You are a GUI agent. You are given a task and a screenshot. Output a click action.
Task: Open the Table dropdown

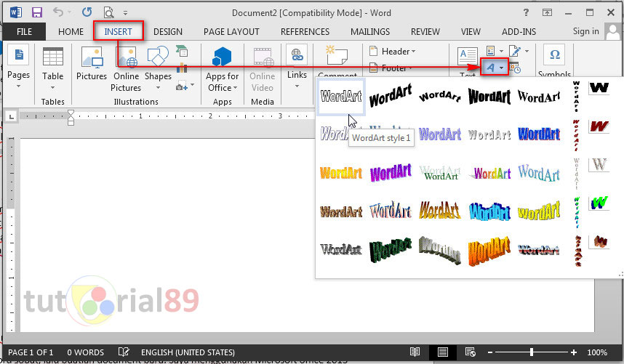52,87
